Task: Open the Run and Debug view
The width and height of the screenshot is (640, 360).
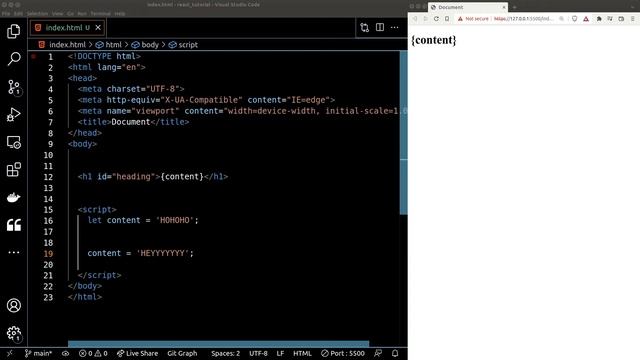Action: [x=13, y=115]
